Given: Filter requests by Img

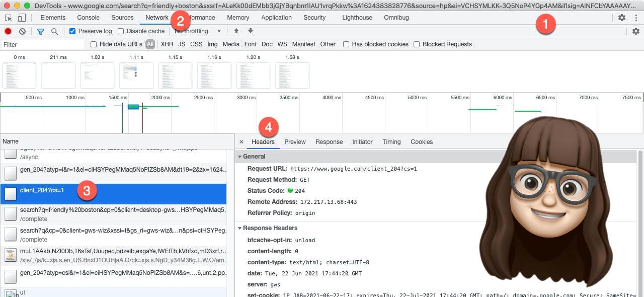Looking at the screenshot, I should click(212, 44).
